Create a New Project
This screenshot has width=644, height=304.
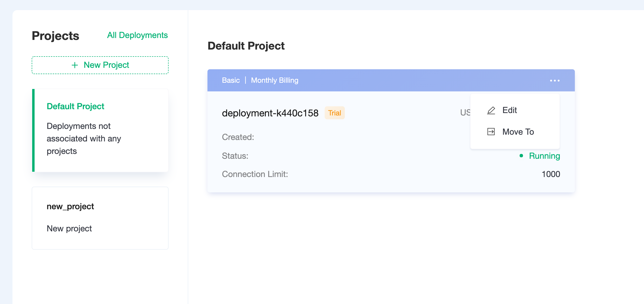point(100,65)
